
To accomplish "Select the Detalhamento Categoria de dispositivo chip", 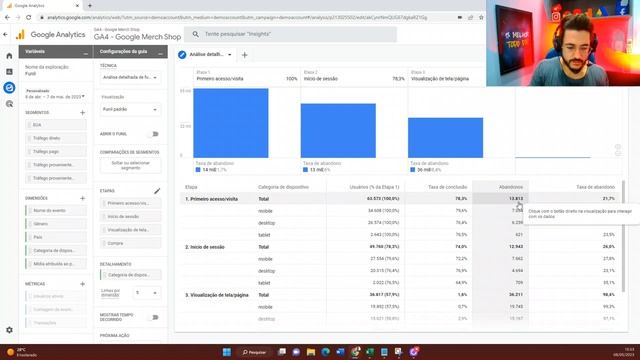I will point(131,275).
